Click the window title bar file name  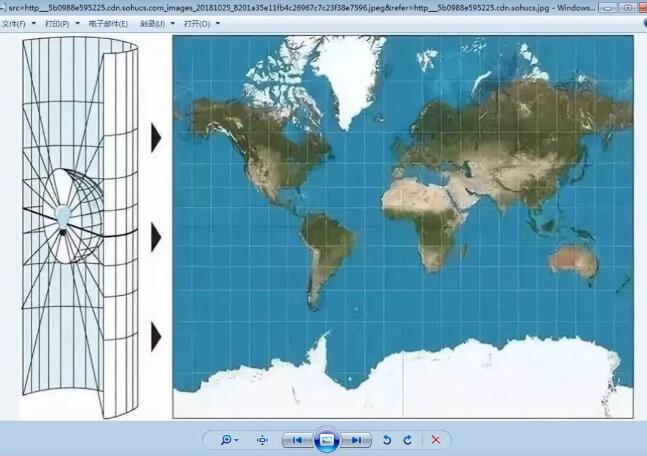[301, 7]
